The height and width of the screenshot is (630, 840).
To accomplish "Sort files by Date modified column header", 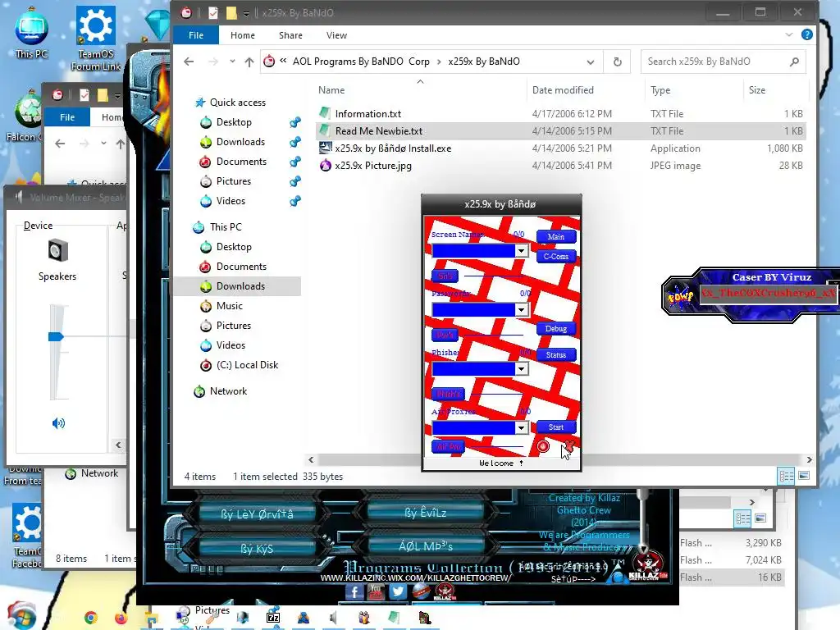I will tap(563, 90).
